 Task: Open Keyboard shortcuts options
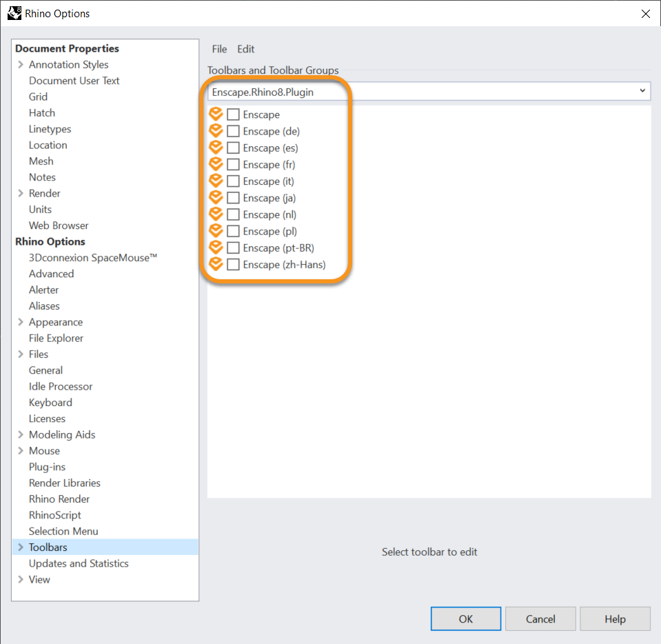click(x=50, y=403)
